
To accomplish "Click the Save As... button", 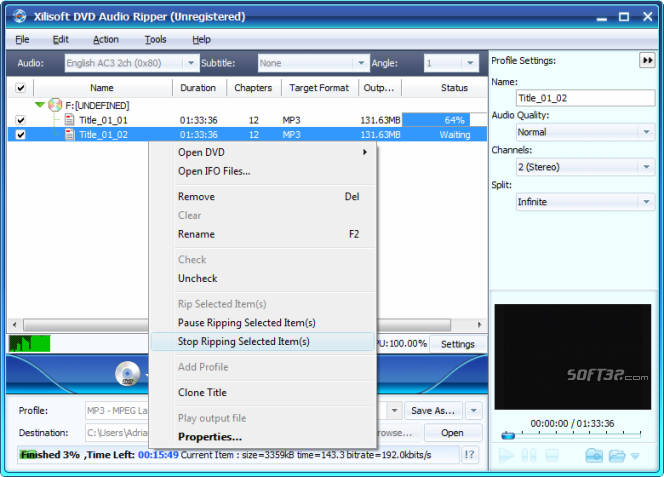I will (x=433, y=410).
